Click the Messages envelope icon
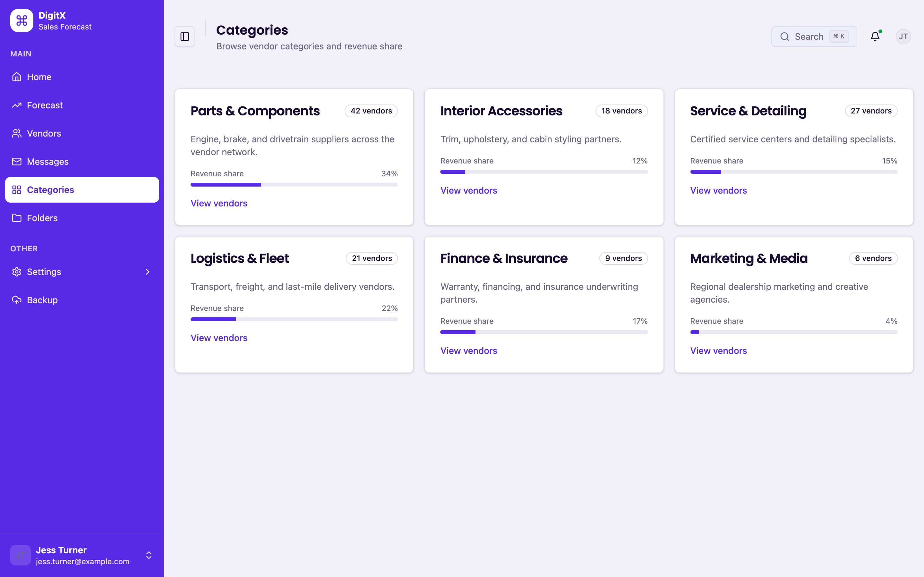 16,162
